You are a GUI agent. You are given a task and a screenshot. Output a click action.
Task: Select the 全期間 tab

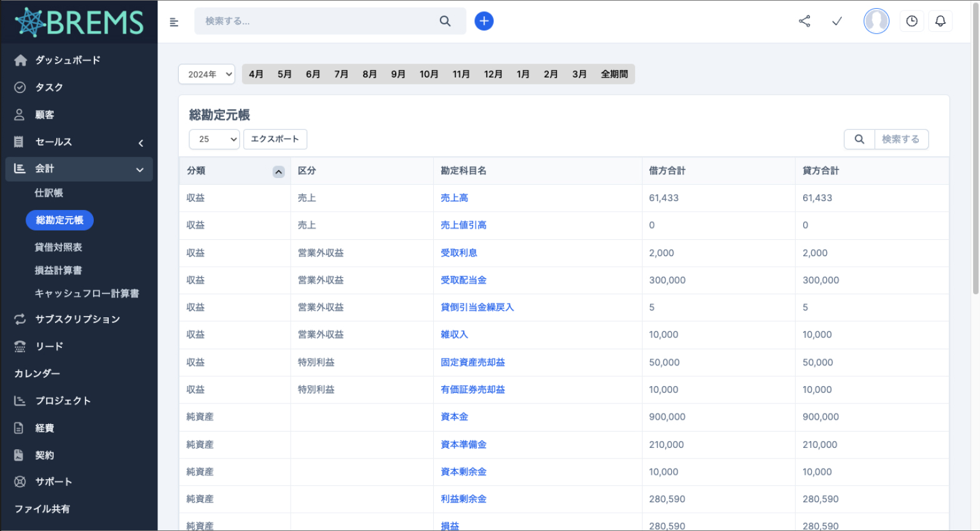[x=614, y=74]
